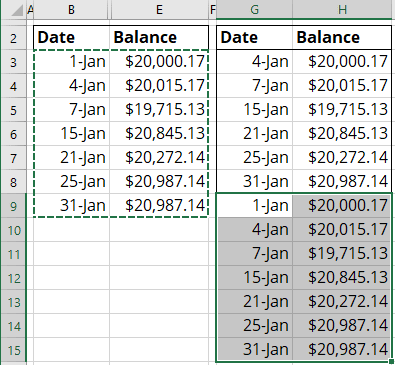395x365 pixels.
Task: Select column E header
Action: tap(159, 10)
